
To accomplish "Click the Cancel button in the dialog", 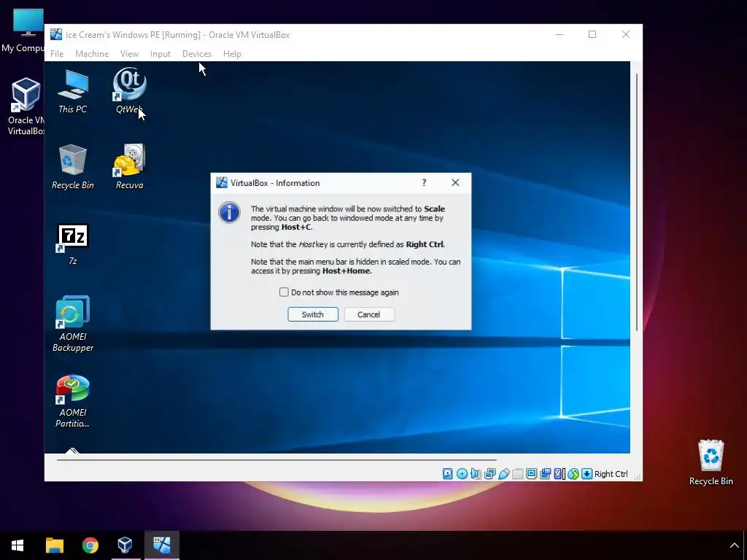I will click(369, 314).
